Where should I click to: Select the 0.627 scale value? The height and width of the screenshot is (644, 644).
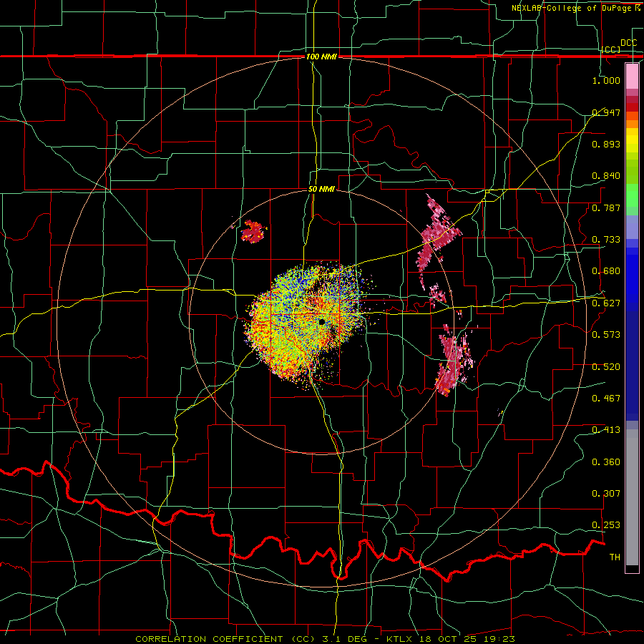(x=606, y=303)
